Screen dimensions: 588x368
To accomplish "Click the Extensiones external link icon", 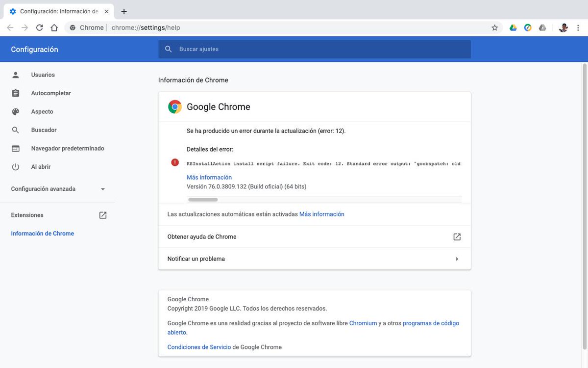I will pos(103,215).
